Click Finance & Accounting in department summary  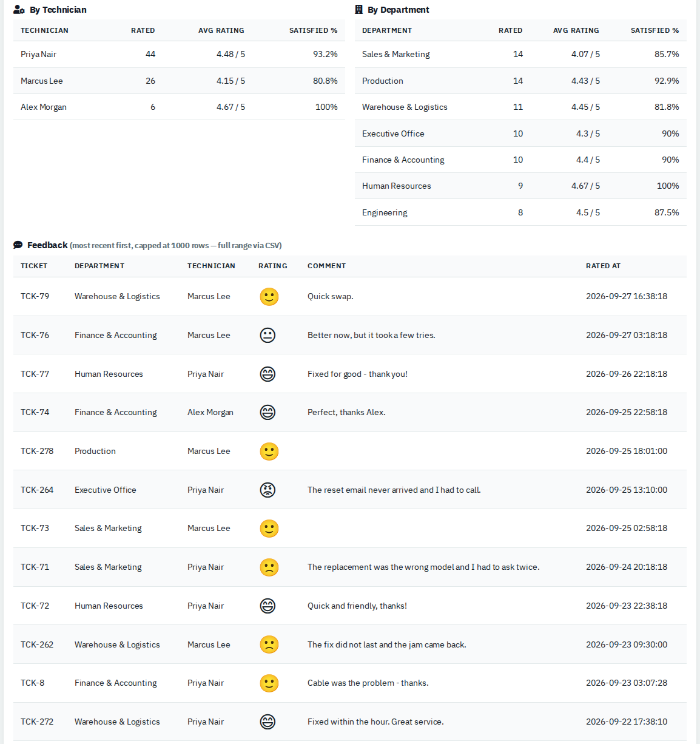point(403,160)
